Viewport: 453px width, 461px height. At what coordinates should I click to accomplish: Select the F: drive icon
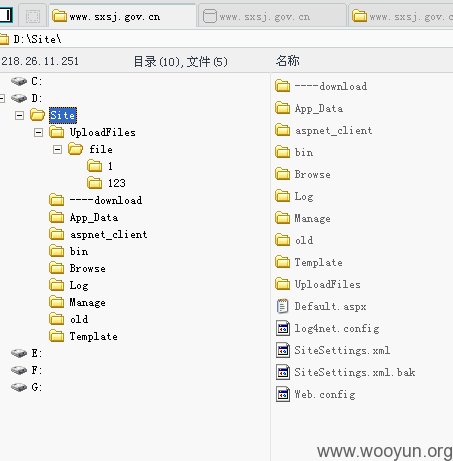19,370
